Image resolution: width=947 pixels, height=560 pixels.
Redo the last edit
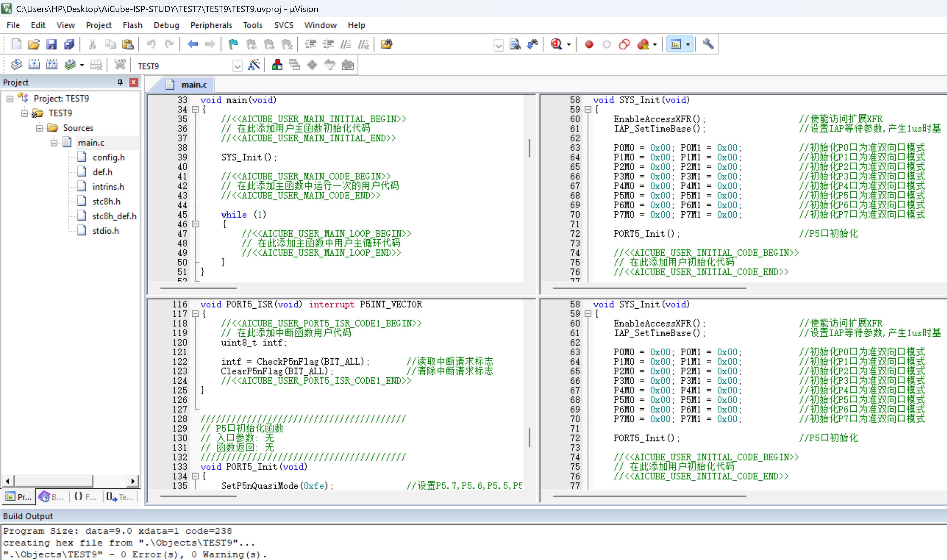coord(169,44)
